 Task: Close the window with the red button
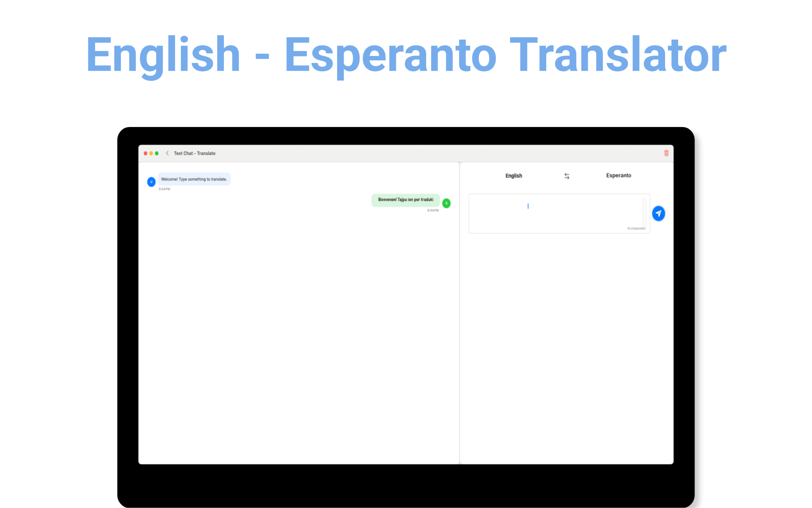[145, 153]
